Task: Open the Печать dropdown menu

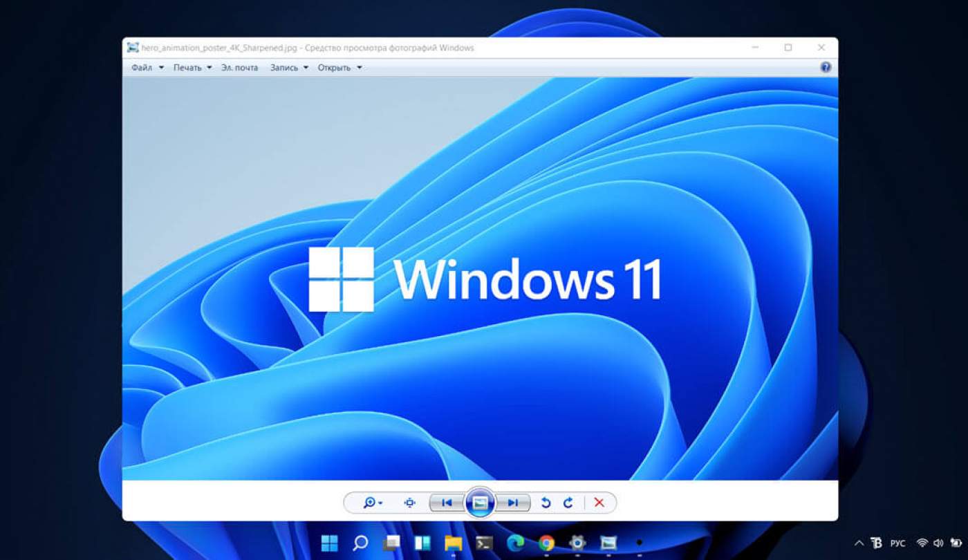Action: (x=192, y=68)
